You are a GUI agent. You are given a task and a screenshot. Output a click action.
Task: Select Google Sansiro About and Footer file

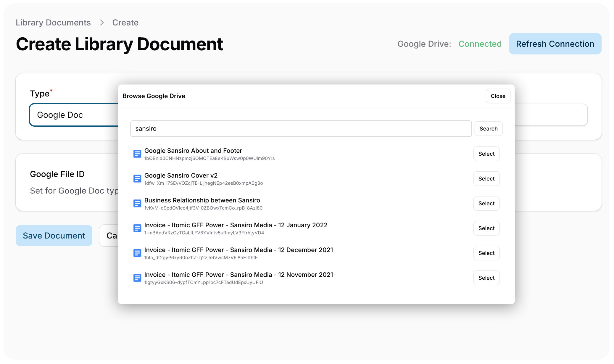pyautogui.click(x=486, y=154)
